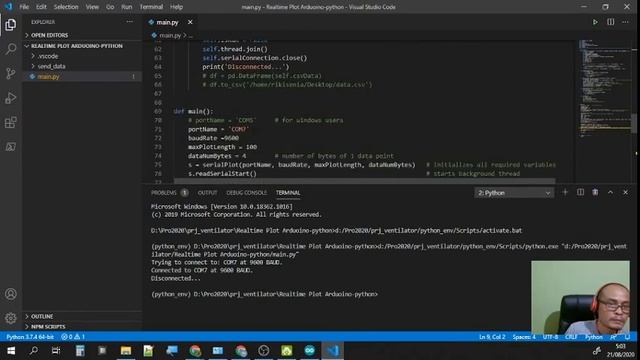
Task: Select the main.py editor tab
Action: click(x=167, y=22)
